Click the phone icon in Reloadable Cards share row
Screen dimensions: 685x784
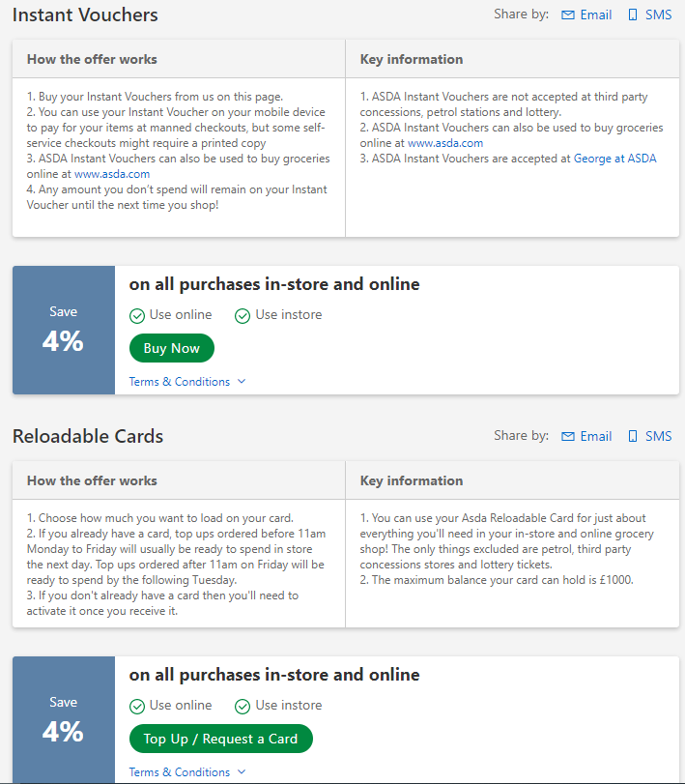[x=633, y=437]
